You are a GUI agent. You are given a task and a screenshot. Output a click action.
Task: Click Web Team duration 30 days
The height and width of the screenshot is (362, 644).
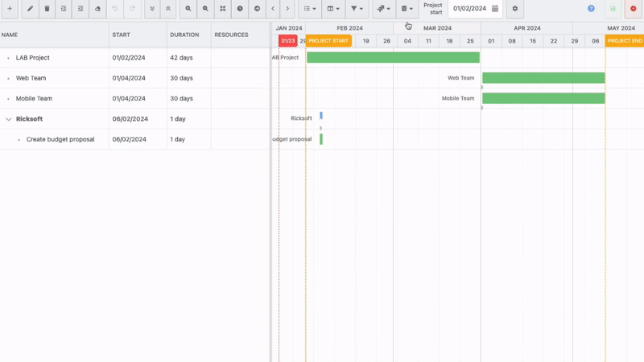pos(181,78)
